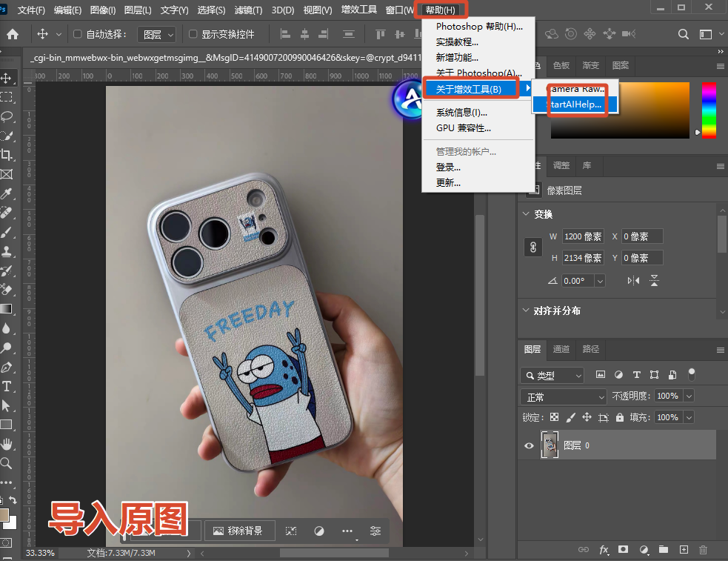The image size is (728, 561).
Task: Add a layer mask icon
Action: pos(623,549)
